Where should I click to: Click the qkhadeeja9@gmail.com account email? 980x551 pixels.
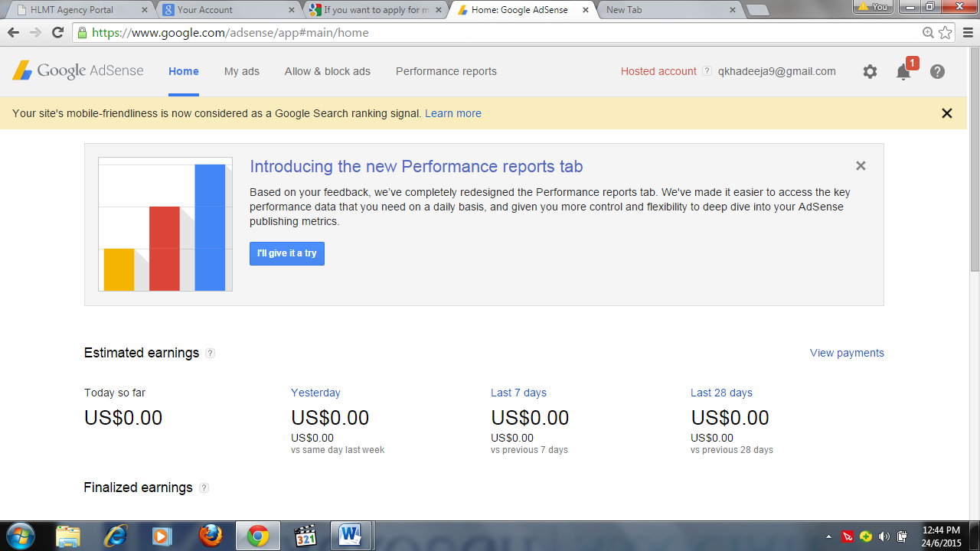[777, 71]
